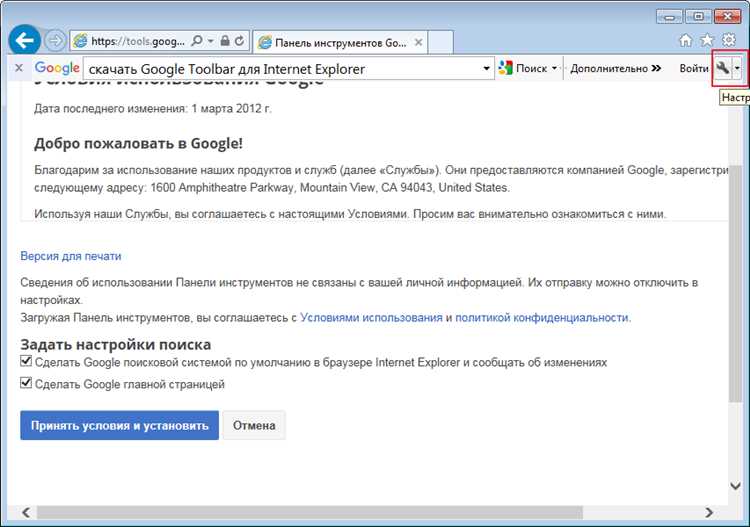Screen dimensions: 750x527
Task: Minimize the browser window
Action: (x=669, y=17)
